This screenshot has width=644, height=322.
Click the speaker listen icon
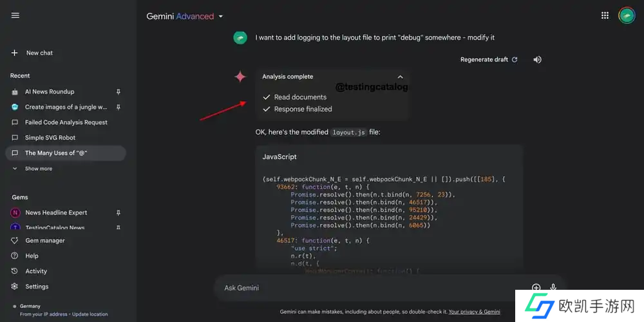(537, 59)
